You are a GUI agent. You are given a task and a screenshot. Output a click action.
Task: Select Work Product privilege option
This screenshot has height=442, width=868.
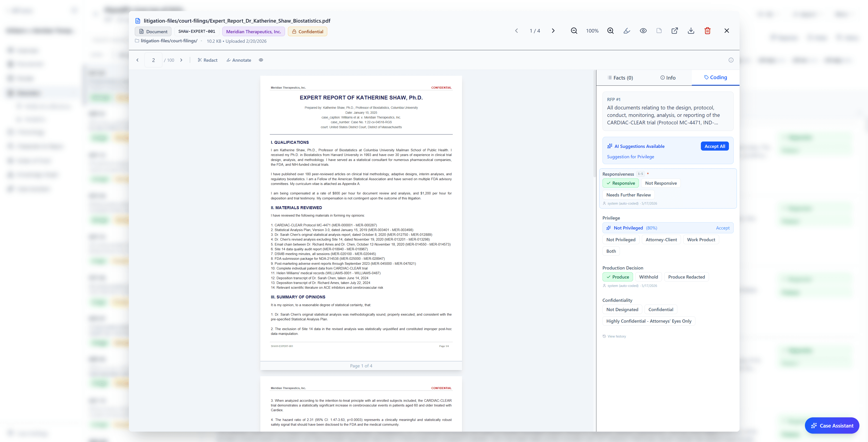tap(701, 239)
